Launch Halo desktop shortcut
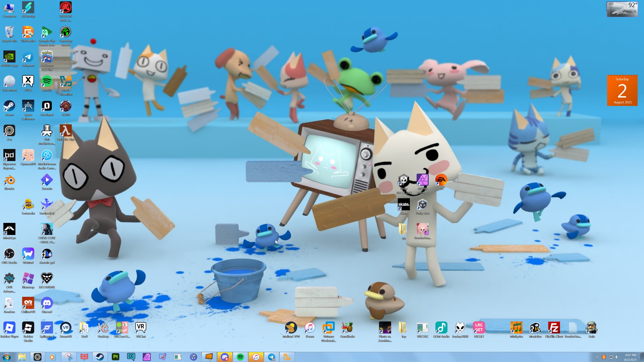Image resolution: width=644 pixels, height=362 pixels. point(592,330)
